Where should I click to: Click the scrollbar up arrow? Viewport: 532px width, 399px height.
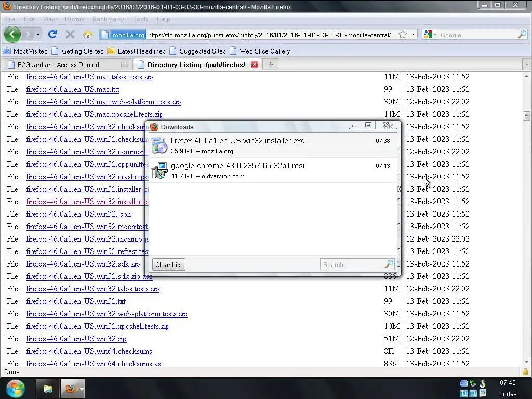coord(526,76)
